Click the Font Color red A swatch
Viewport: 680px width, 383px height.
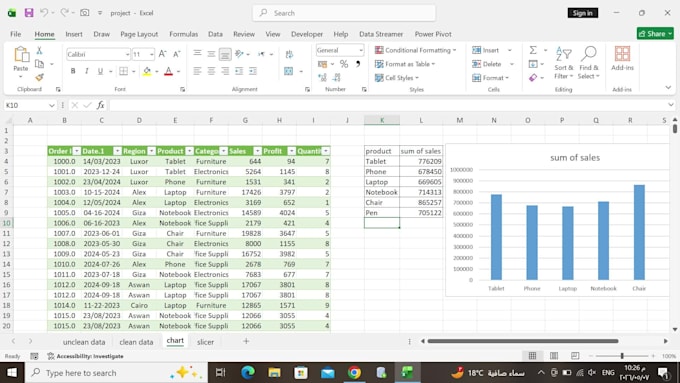pyautogui.click(x=168, y=71)
